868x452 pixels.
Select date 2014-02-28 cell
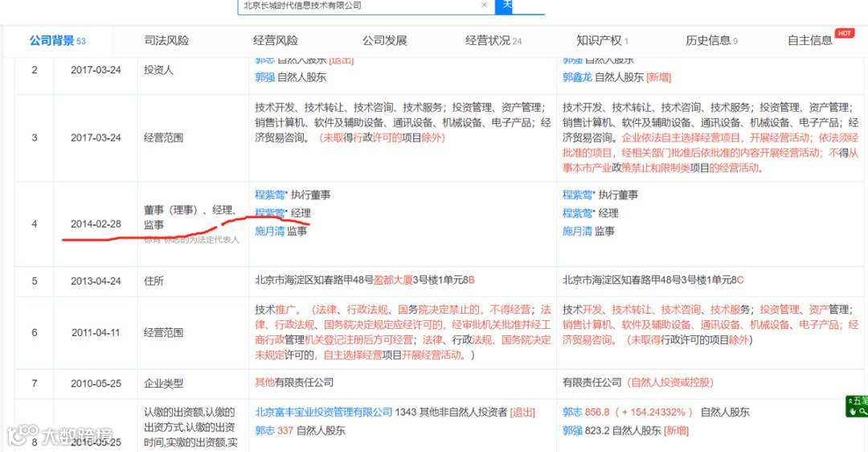pos(96,224)
